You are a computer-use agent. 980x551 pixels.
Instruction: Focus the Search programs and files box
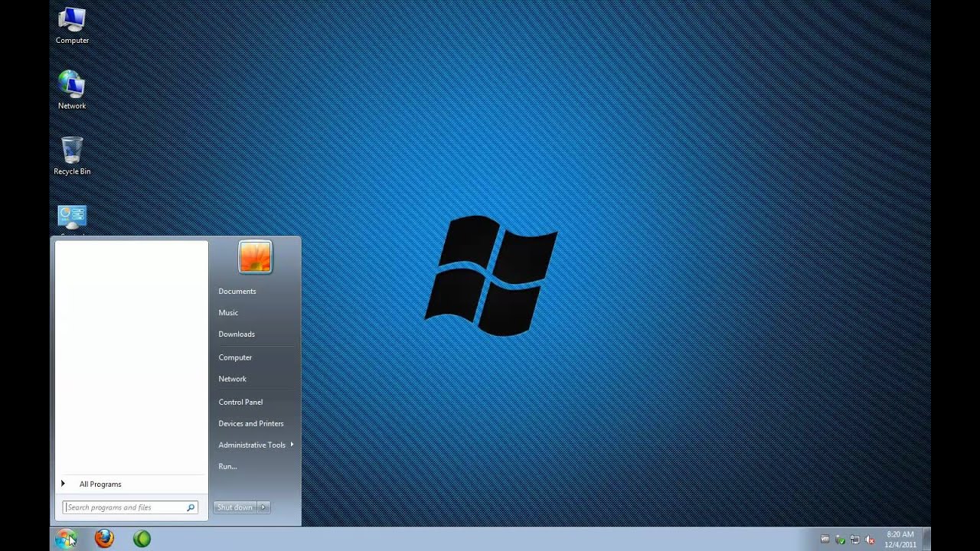coord(130,507)
